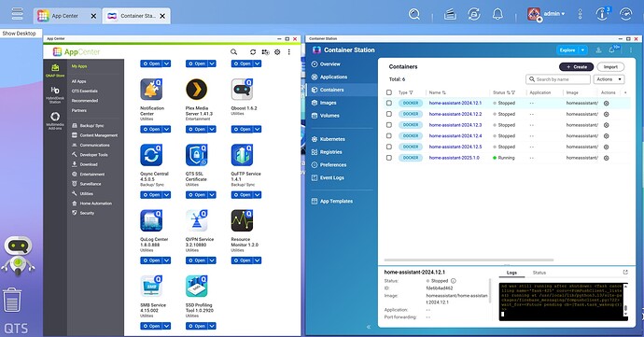Check the box for home-assistant-2024.12.5
644x337 pixels.
(389, 147)
